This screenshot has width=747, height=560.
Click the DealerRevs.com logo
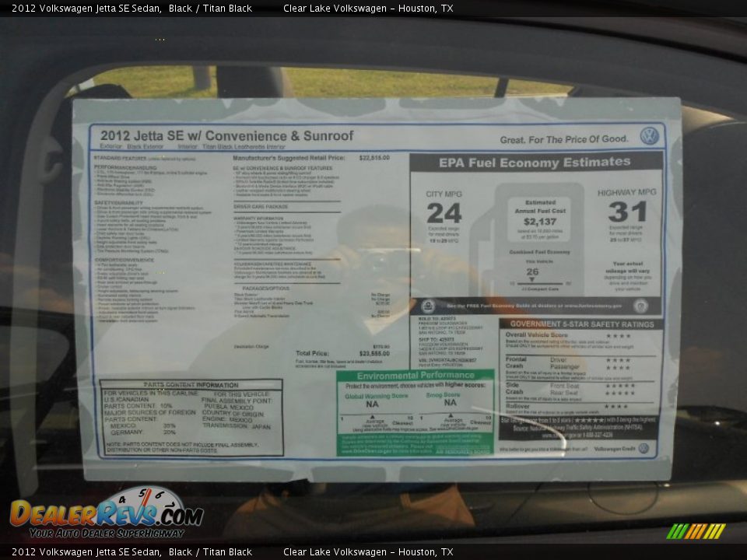pyautogui.click(x=107, y=513)
